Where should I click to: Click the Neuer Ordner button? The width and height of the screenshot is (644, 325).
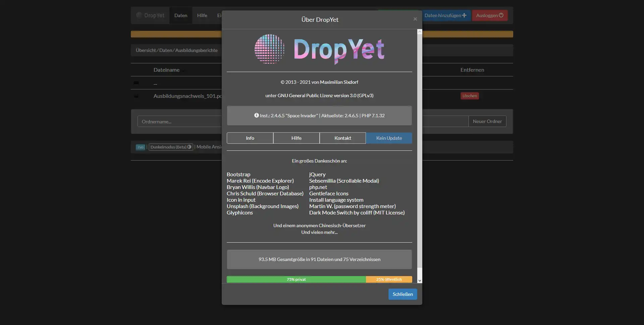tap(487, 121)
